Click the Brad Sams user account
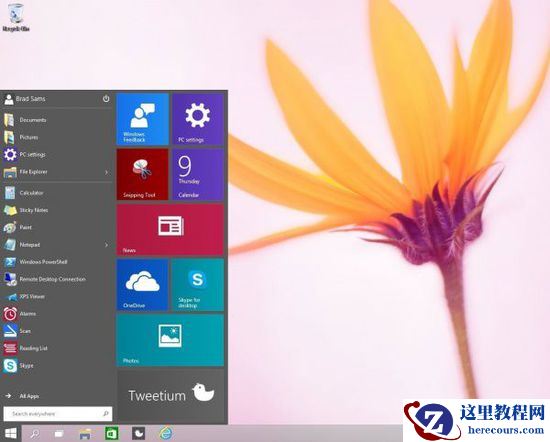Viewport: 550px width, 442px height. [25, 99]
